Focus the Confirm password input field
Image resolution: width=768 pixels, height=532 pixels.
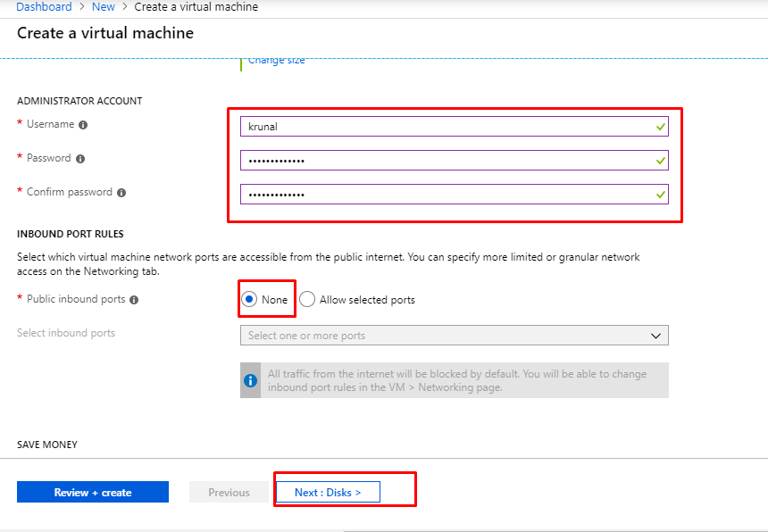[447, 194]
